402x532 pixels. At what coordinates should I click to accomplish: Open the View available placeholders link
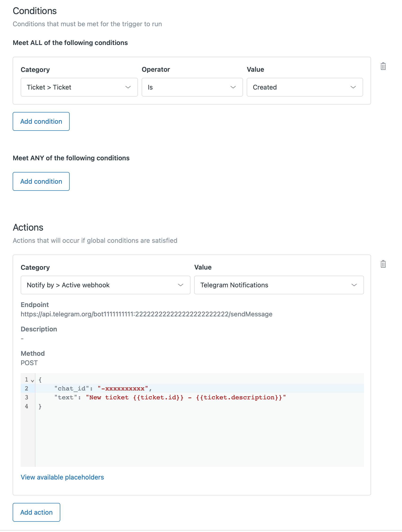click(x=62, y=477)
